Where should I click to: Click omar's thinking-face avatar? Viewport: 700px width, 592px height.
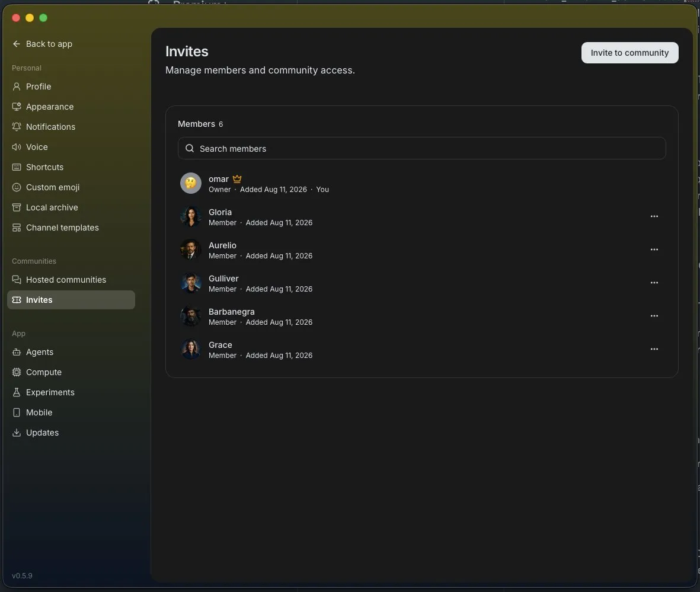pos(191,184)
